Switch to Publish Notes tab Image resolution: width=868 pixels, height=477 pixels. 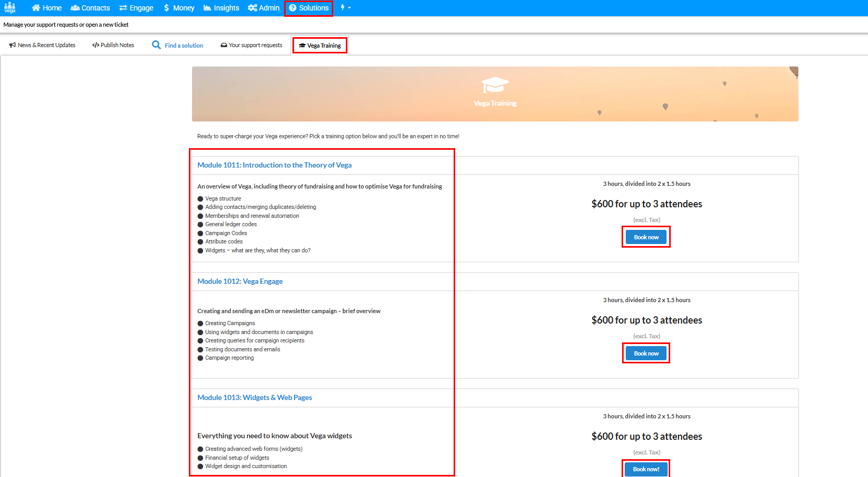(x=113, y=45)
